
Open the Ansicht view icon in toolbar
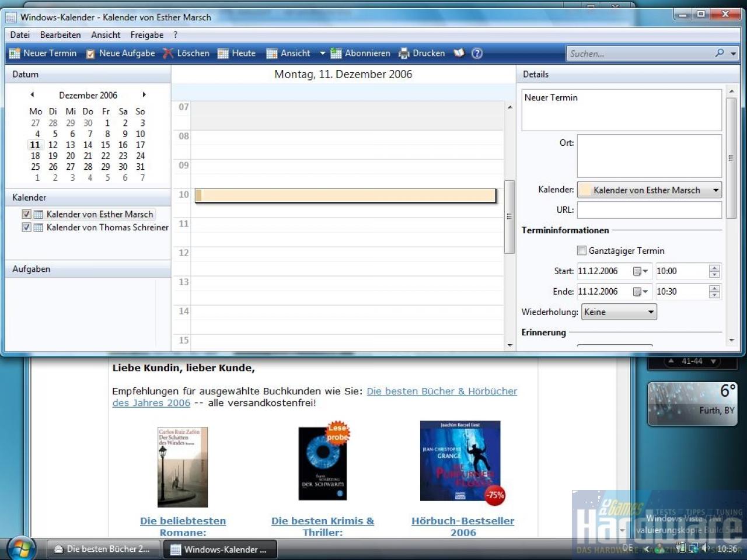(272, 54)
